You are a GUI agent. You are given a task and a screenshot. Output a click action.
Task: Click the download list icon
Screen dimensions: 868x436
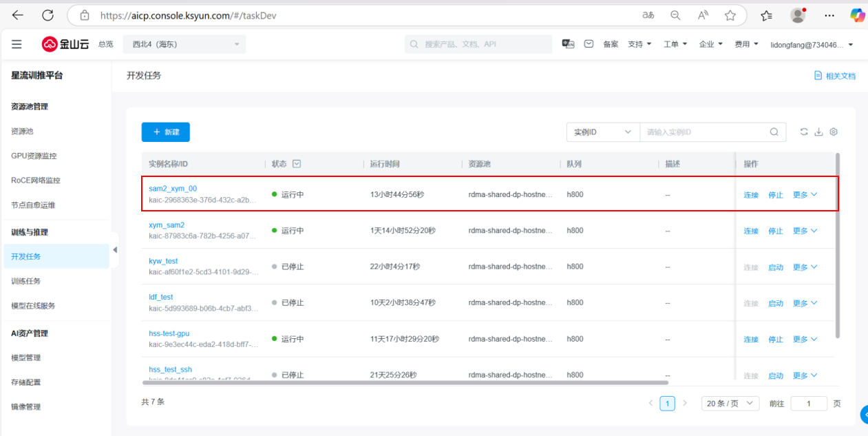click(818, 132)
